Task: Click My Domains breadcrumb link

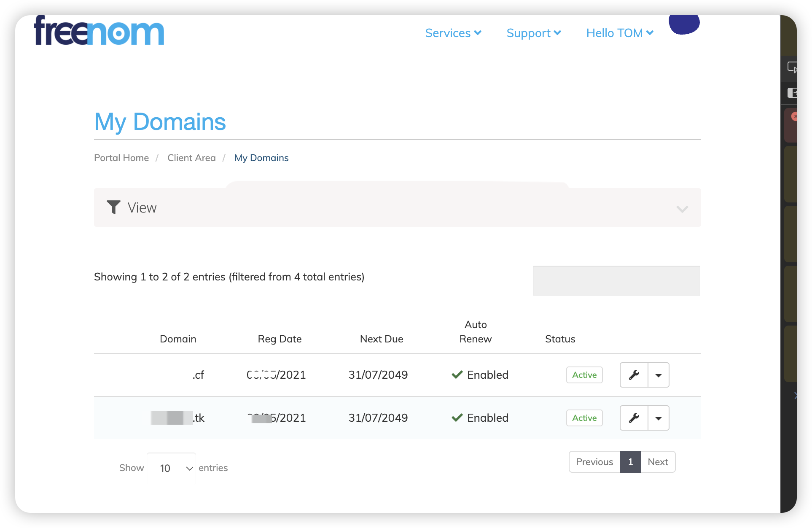Action: (x=261, y=158)
